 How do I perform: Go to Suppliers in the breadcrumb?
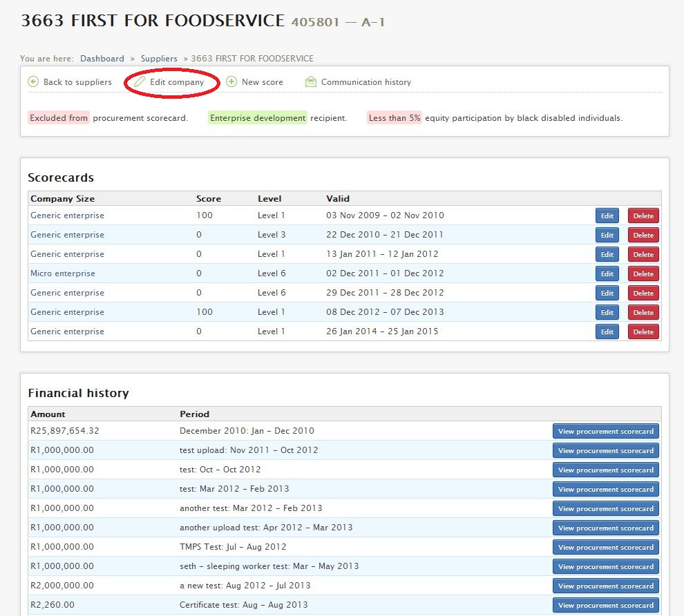click(x=159, y=59)
